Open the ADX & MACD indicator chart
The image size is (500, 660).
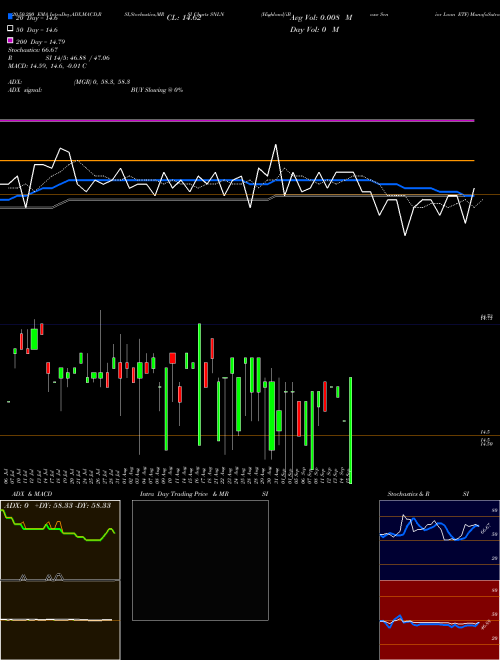[x=60, y=580]
